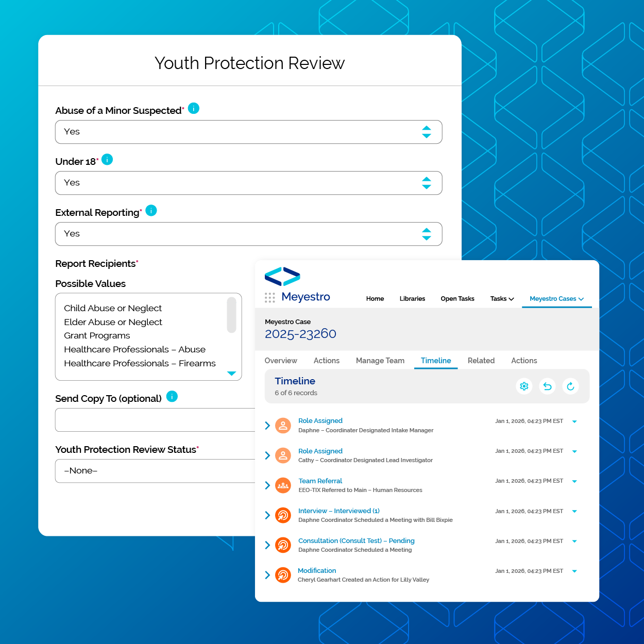The height and width of the screenshot is (644, 644).
Task: Switch to the Overview tab
Action: 281,361
